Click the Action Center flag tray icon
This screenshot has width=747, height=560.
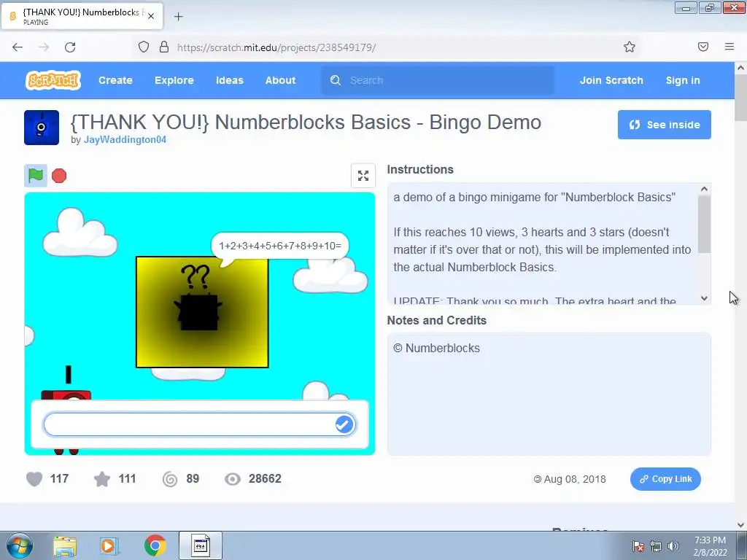pos(638,546)
